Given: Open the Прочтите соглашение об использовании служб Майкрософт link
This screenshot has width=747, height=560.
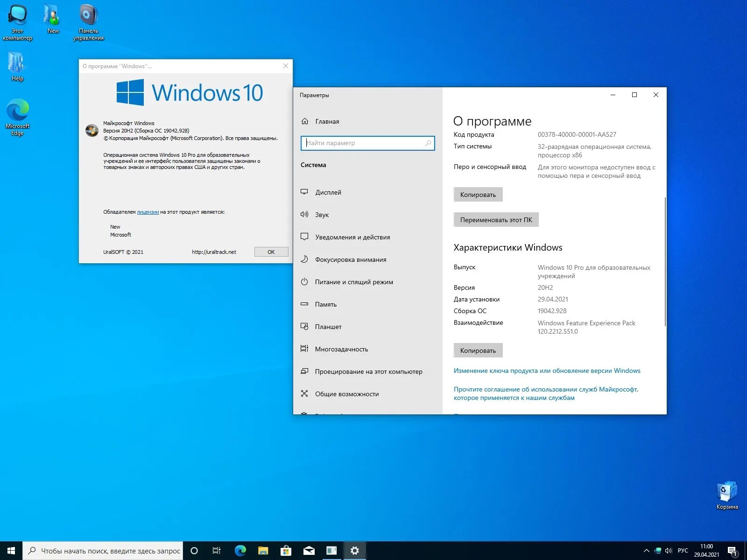Looking at the screenshot, I should point(546,393).
